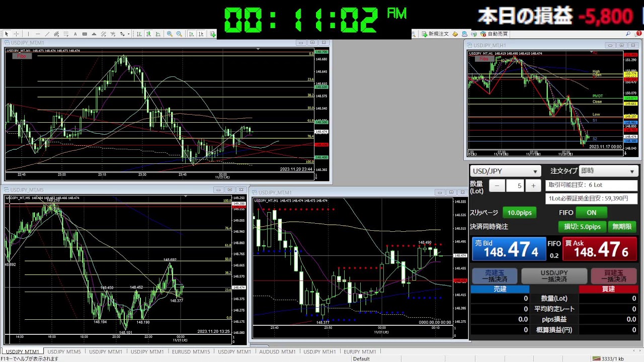The height and width of the screenshot is (362, 644).
Task: Toggle the 損切: 5.0pips stop-loss setting
Action: [x=582, y=227]
